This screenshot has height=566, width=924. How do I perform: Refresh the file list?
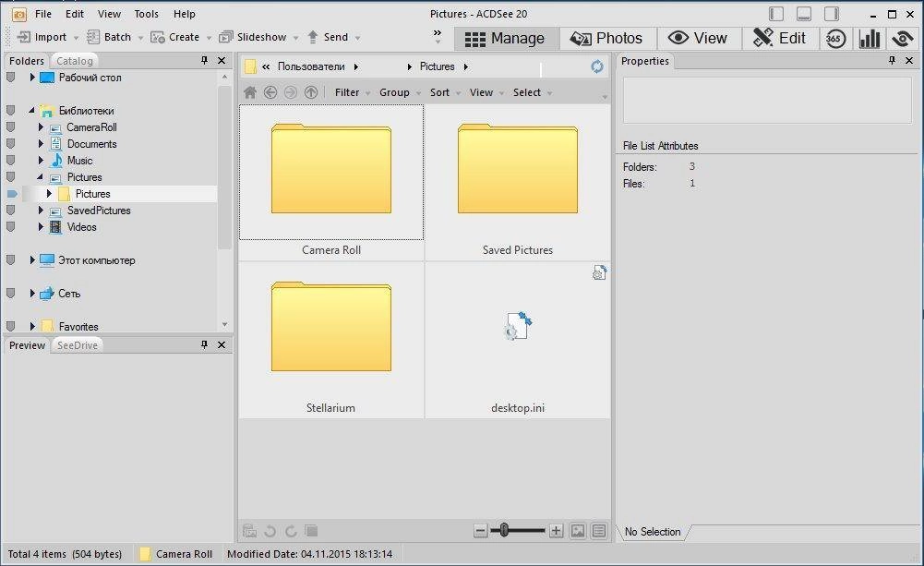(597, 66)
